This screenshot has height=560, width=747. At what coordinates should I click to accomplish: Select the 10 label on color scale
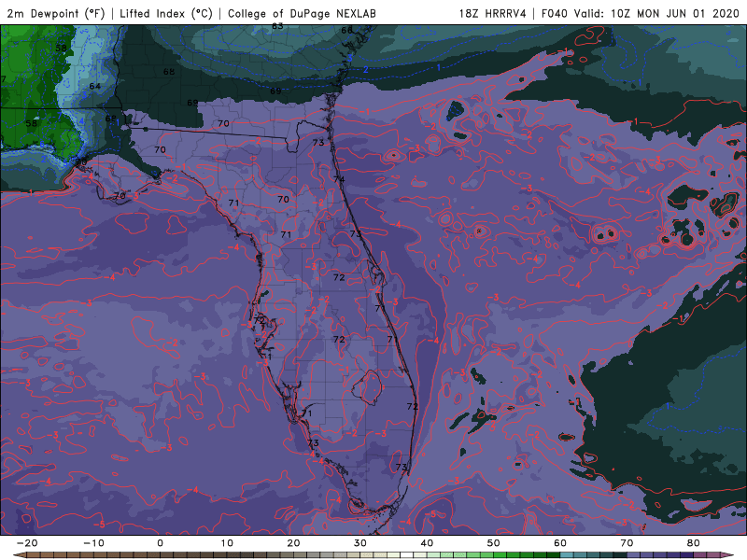click(x=227, y=543)
